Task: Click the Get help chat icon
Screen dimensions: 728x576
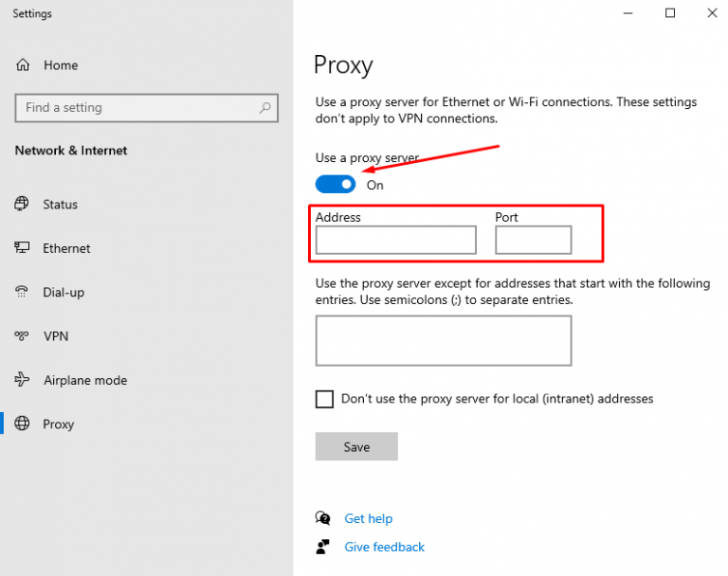Action: (x=322, y=518)
